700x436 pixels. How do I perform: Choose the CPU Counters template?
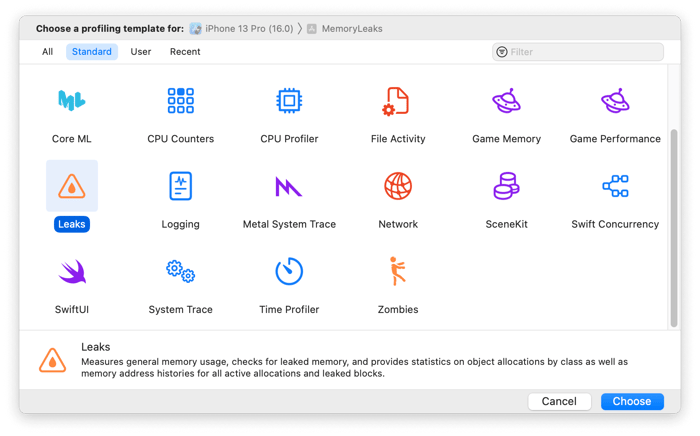tap(180, 101)
